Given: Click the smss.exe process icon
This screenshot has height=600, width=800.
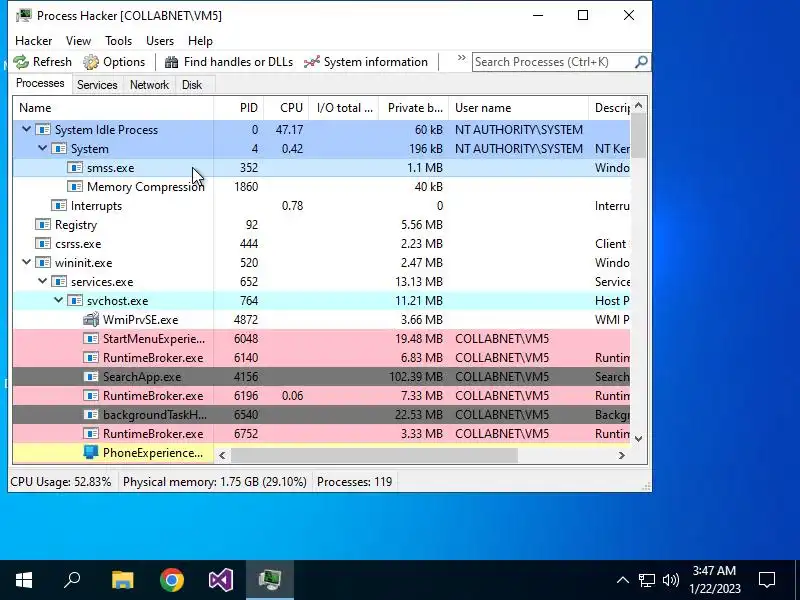Looking at the screenshot, I should [75, 168].
